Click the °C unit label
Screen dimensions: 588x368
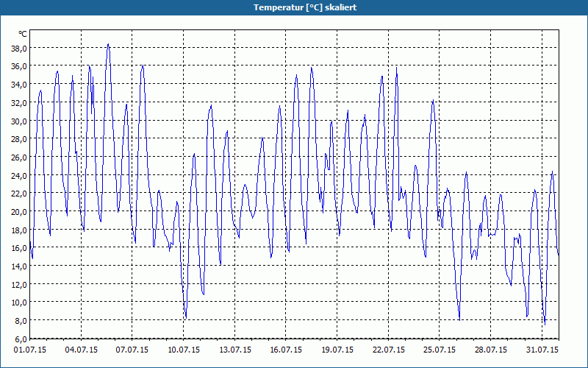pyautogui.click(x=23, y=34)
